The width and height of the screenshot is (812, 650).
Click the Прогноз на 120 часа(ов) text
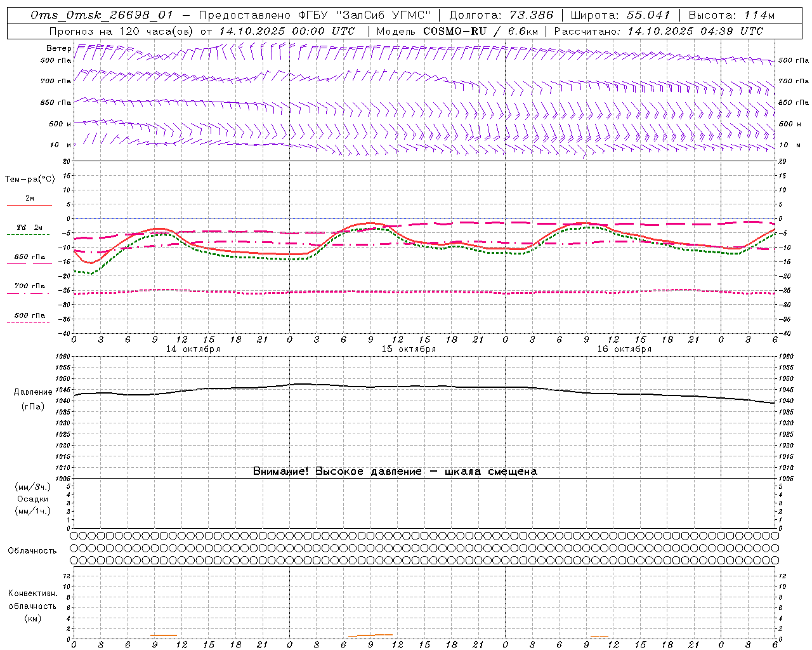point(121,31)
